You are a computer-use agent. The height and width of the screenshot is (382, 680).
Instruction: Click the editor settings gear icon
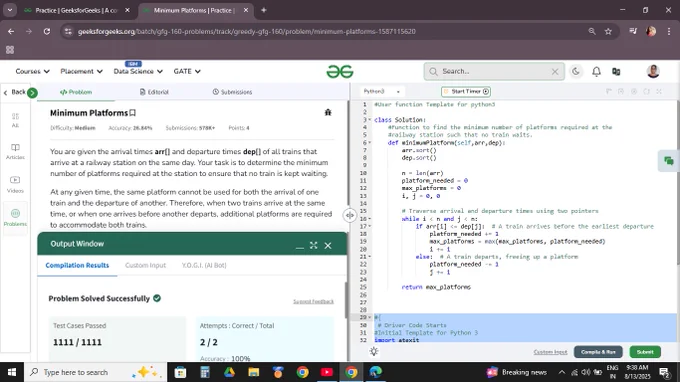(x=374, y=352)
